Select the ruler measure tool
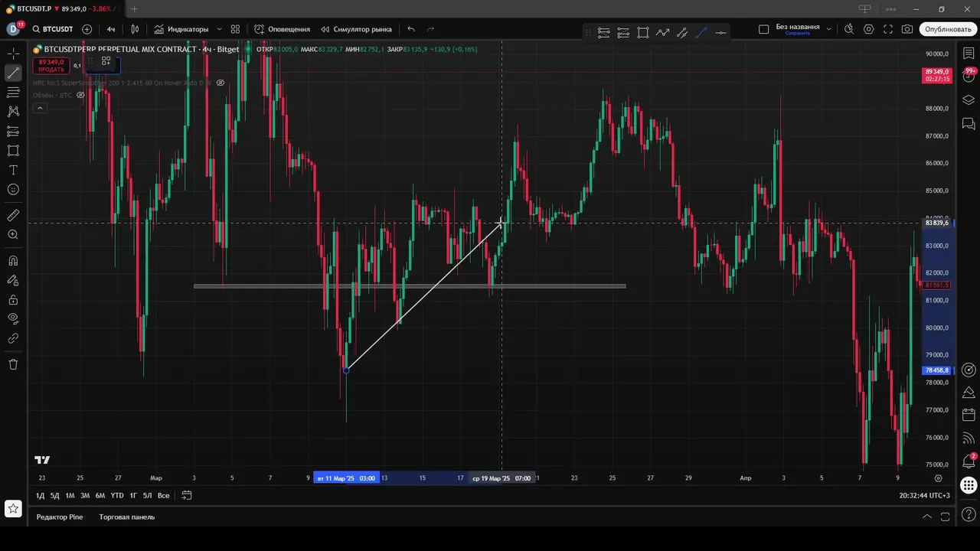This screenshot has width=980, height=551. (x=13, y=215)
